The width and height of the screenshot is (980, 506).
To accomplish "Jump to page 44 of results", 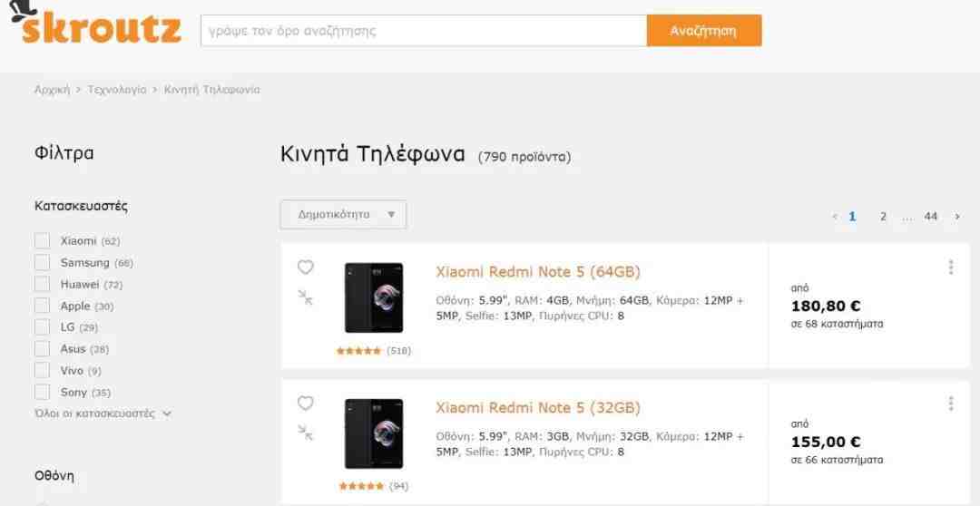I will pyautogui.click(x=931, y=217).
